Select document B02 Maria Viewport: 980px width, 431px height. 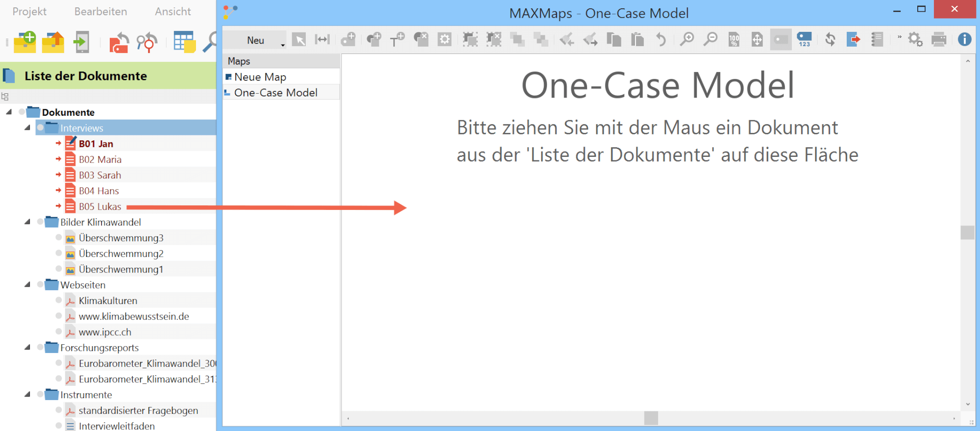point(100,159)
